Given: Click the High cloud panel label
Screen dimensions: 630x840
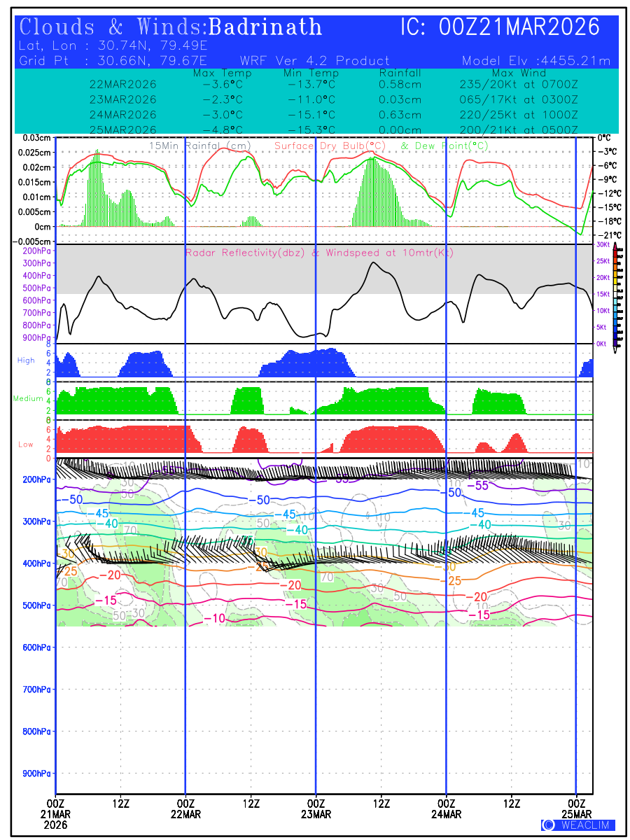Looking at the screenshot, I should tap(26, 360).
